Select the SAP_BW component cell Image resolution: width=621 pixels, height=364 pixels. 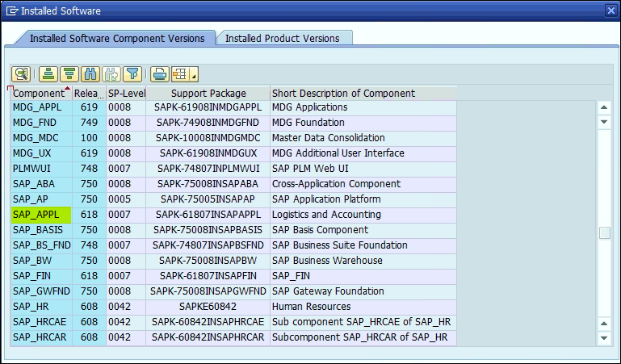click(x=41, y=261)
